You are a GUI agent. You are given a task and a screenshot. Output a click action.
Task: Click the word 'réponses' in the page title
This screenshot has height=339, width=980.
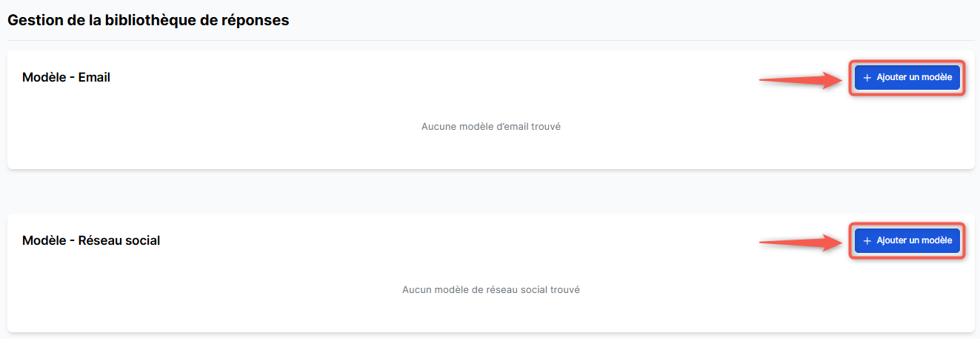point(256,21)
